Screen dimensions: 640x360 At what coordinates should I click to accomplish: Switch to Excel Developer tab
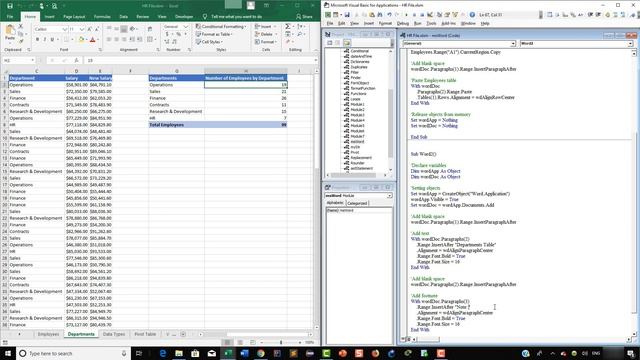[x=184, y=17]
